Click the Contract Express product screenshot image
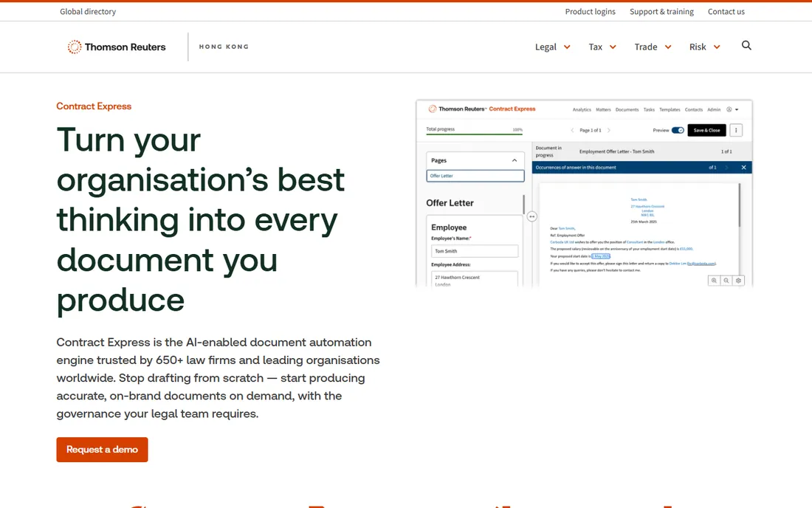 pyautogui.click(x=584, y=193)
